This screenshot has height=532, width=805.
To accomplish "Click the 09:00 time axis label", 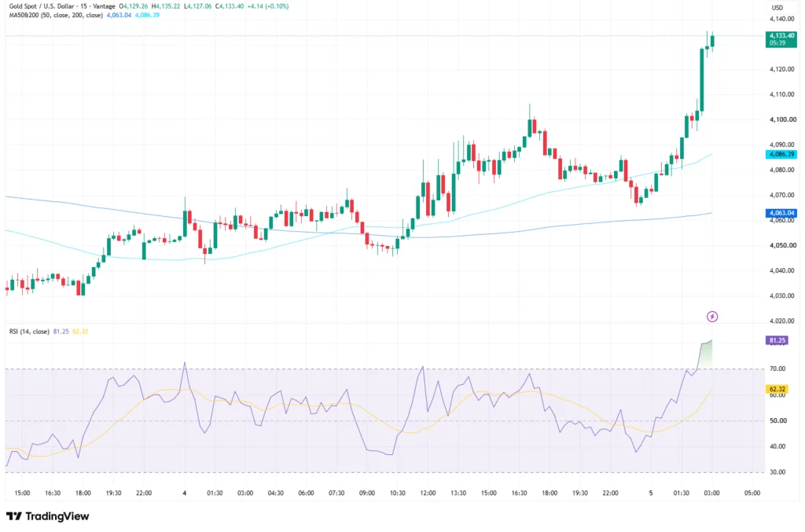I will tap(367, 493).
